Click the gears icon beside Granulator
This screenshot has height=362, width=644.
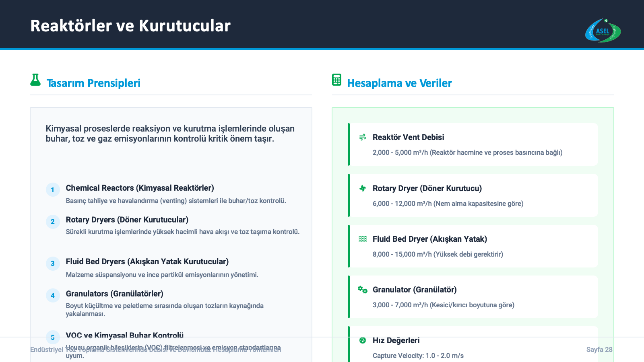click(x=362, y=290)
